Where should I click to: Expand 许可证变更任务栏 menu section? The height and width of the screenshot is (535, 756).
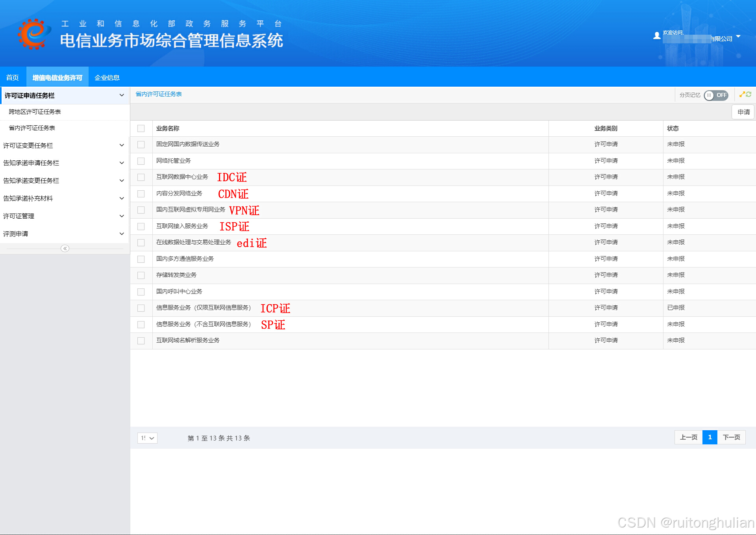point(64,145)
